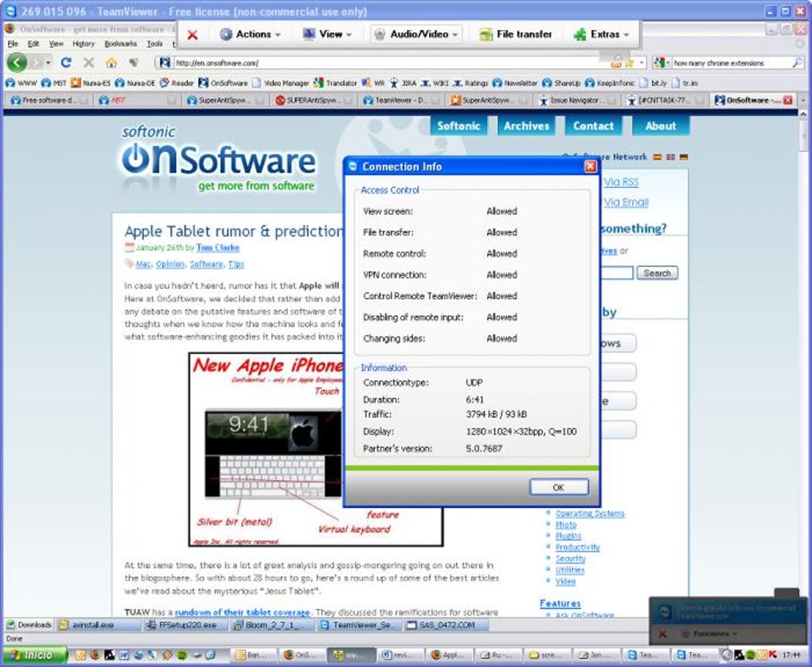The height and width of the screenshot is (667, 812).
Task: Click the Firefox stop loading X icon
Action: pos(88,63)
